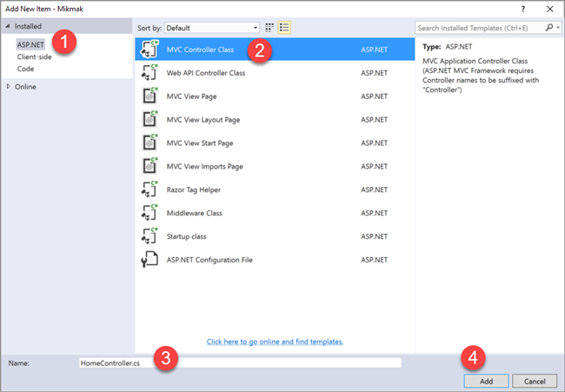Click the Web API Controller Class icon
This screenshot has width=565, height=392.
click(150, 73)
